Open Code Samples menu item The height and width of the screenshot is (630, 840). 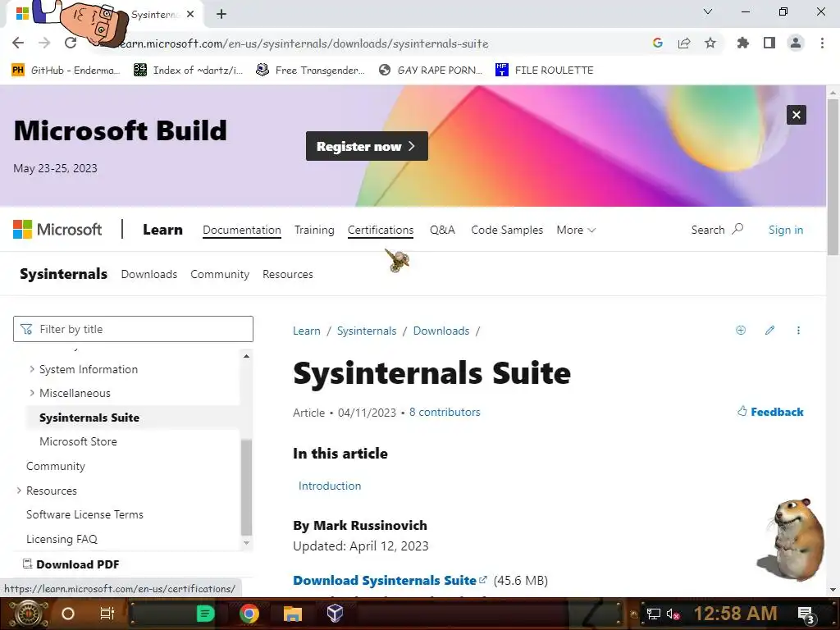(507, 230)
